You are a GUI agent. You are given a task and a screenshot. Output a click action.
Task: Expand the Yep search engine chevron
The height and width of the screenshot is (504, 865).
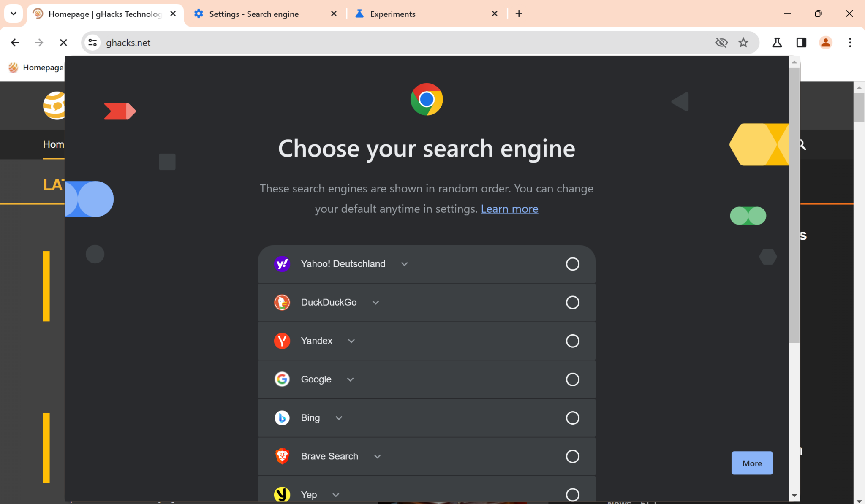point(336,494)
